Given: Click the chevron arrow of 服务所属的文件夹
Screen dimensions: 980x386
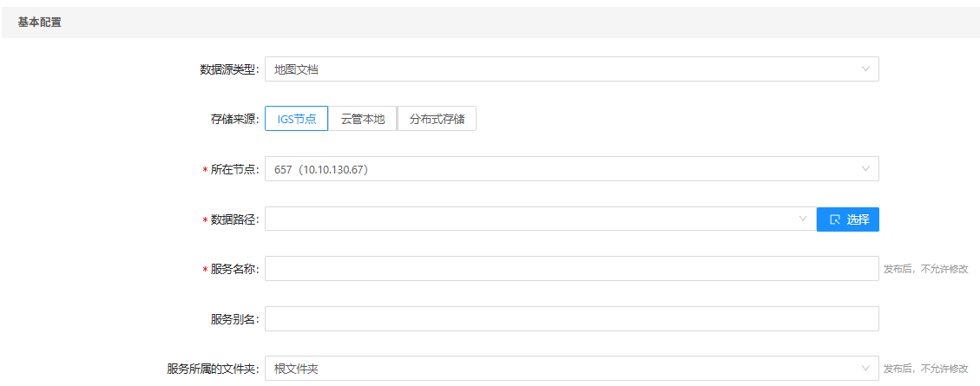Looking at the screenshot, I should 865,369.
